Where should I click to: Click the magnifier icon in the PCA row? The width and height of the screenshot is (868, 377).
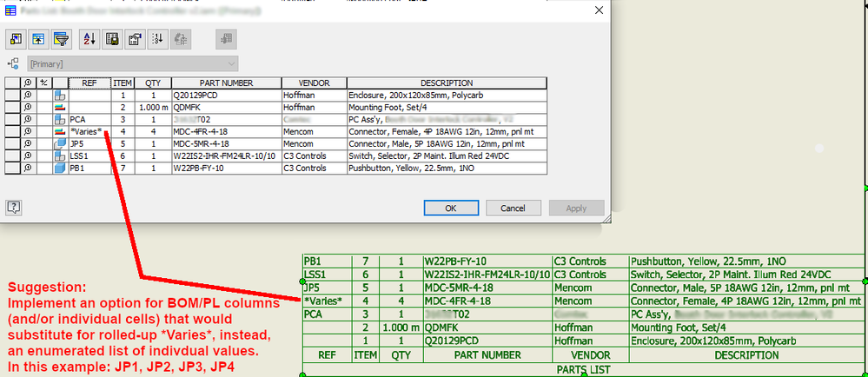pos(28,120)
